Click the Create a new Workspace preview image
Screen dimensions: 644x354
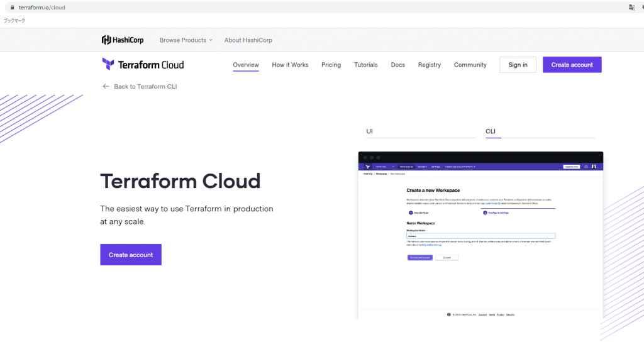pos(480,235)
